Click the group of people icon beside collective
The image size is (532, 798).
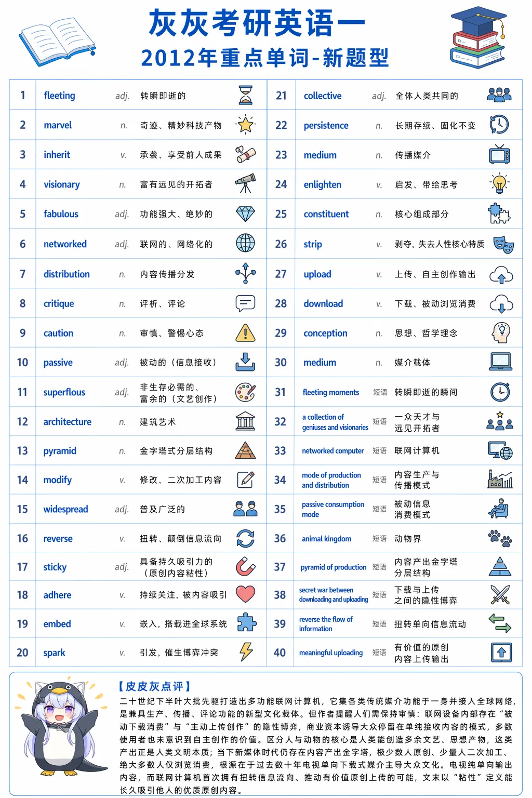tap(499, 95)
